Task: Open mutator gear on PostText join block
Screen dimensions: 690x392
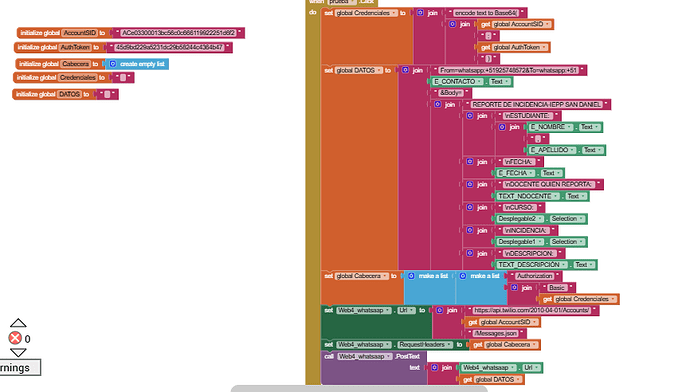Action: [x=435, y=367]
